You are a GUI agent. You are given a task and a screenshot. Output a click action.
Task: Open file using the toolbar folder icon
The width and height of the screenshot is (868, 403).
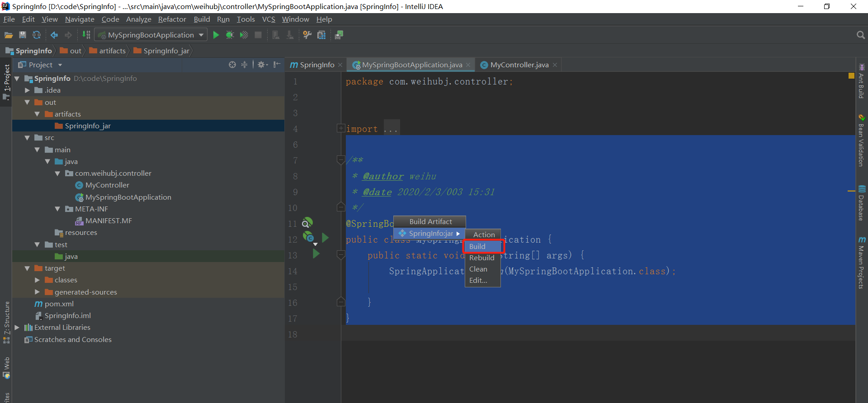point(9,35)
